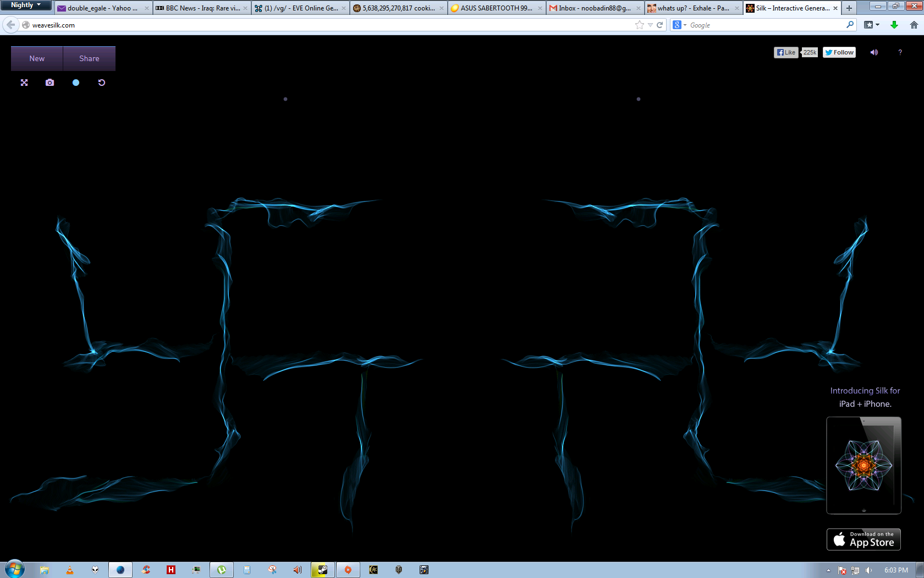Show hidden system tray icons
Screen dimensions: 924x578
[x=828, y=570]
